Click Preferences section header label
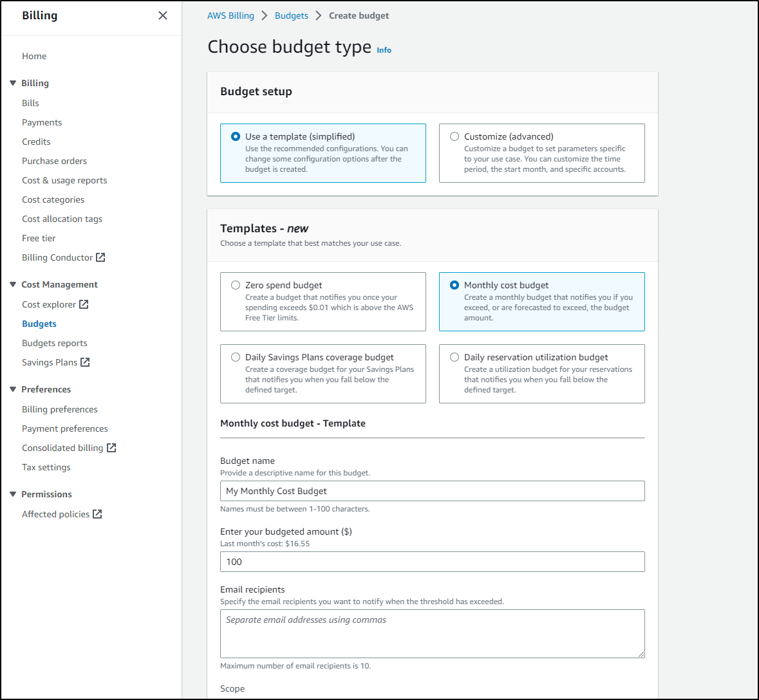Viewport: 759px width, 700px height. [x=46, y=389]
